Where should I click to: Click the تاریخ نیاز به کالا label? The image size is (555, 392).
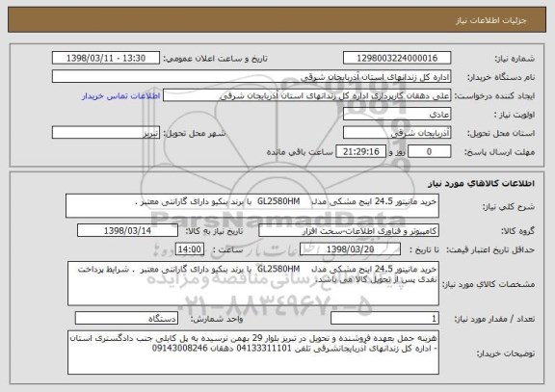(x=214, y=231)
